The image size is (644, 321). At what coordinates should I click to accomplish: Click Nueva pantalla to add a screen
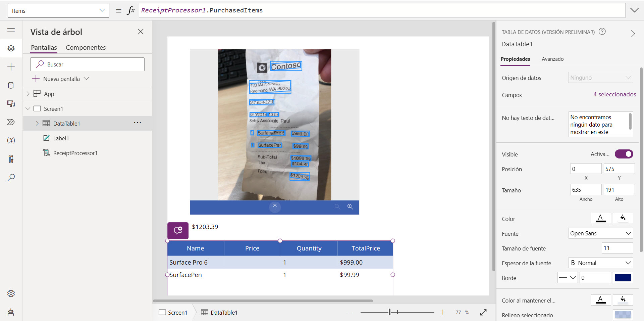(61, 79)
